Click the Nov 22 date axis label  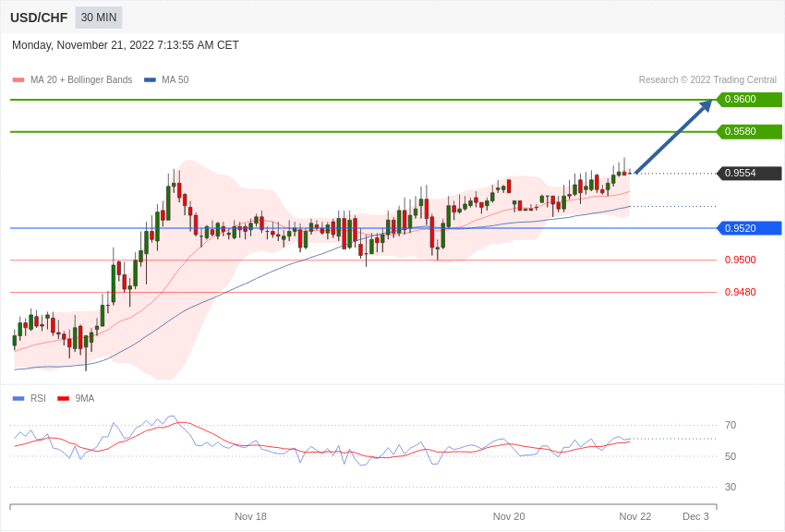click(x=635, y=516)
